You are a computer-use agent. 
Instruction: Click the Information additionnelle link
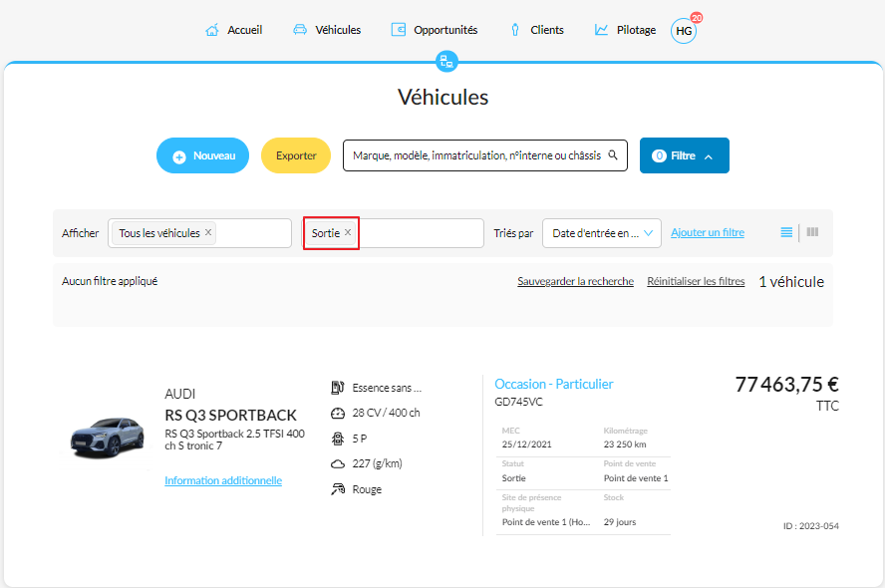pyautogui.click(x=223, y=480)
